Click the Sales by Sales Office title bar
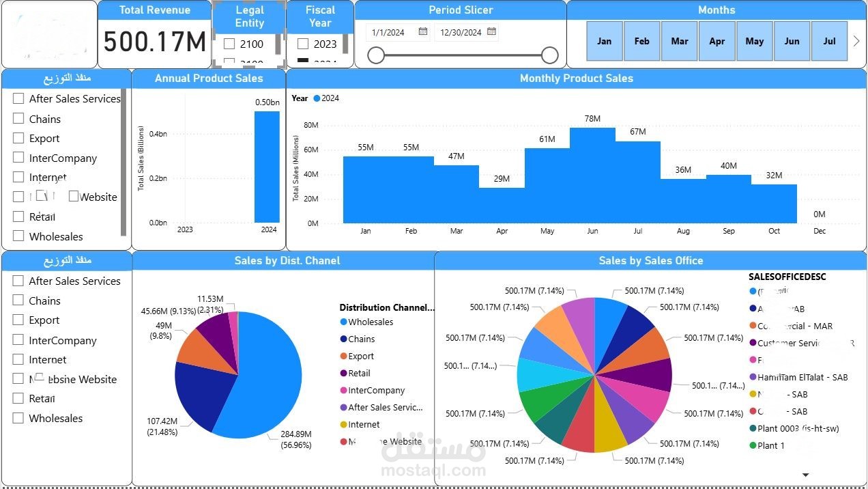 [x=651, y=260]
